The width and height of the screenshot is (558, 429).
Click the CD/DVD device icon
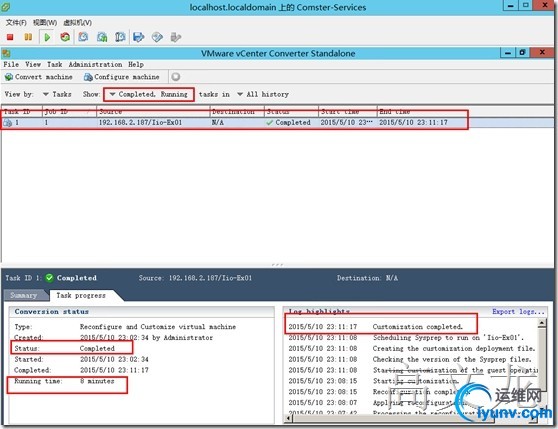click(x=157, y=37)
